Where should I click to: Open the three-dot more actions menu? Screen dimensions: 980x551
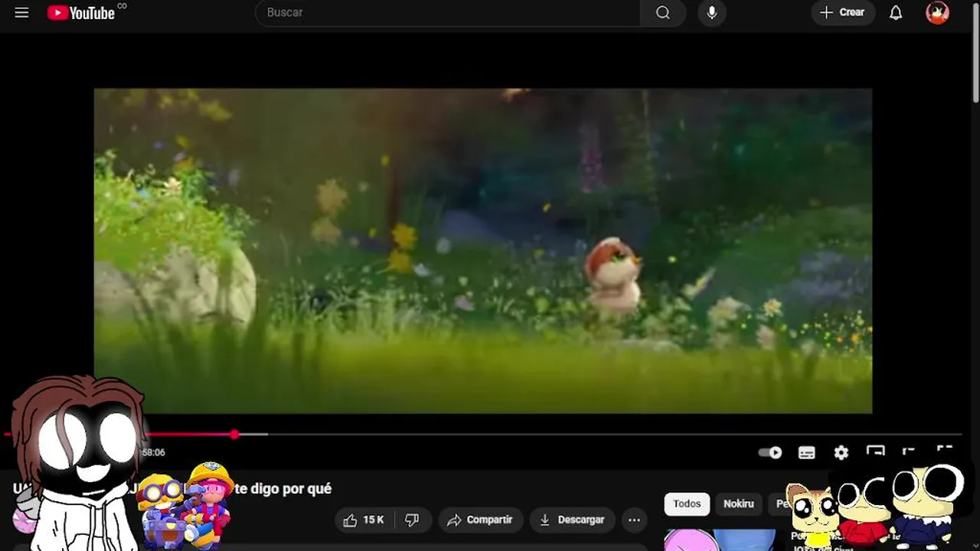tap(634, 520)
